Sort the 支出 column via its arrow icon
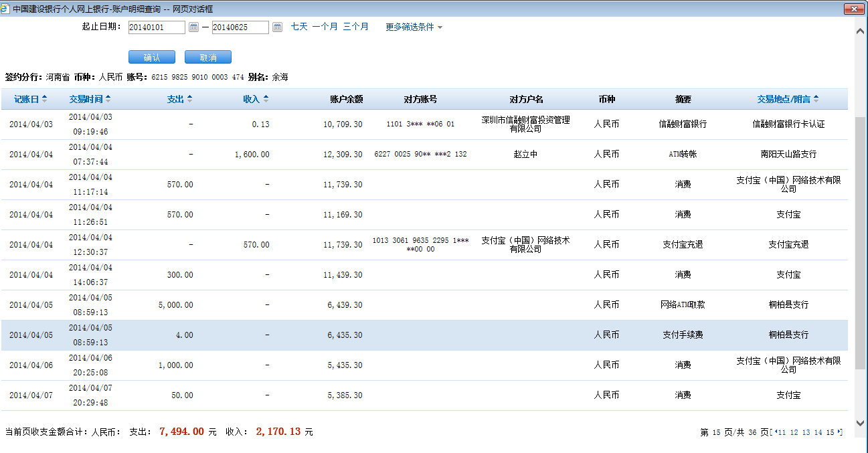 189,99
